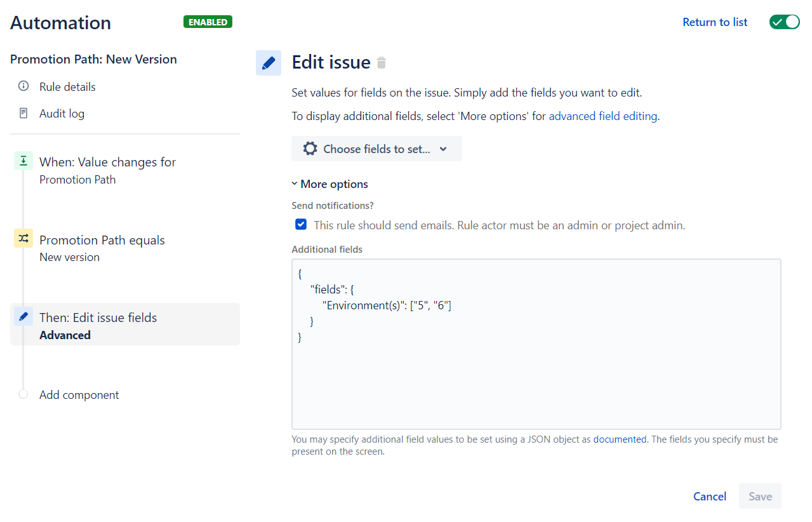Click the blue pencil Edit issue icon
812x522 pixels.
[x=269, y=63]
